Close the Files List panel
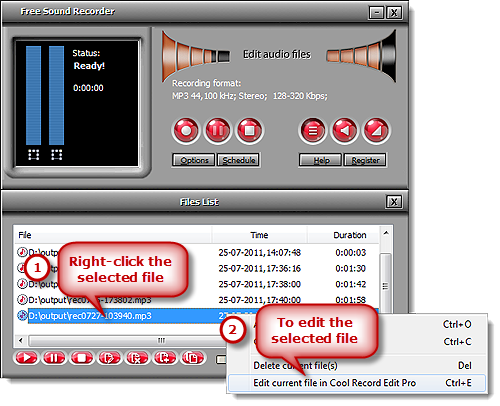 394,202
